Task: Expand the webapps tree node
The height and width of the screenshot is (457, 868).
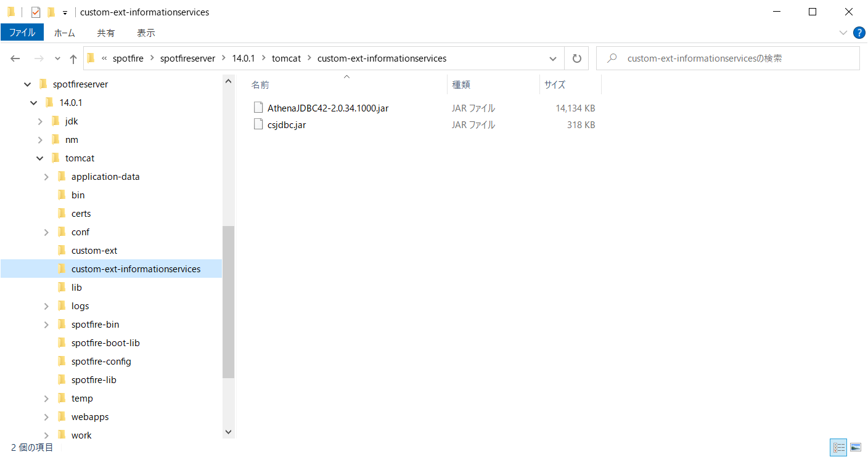Action: 46,417
